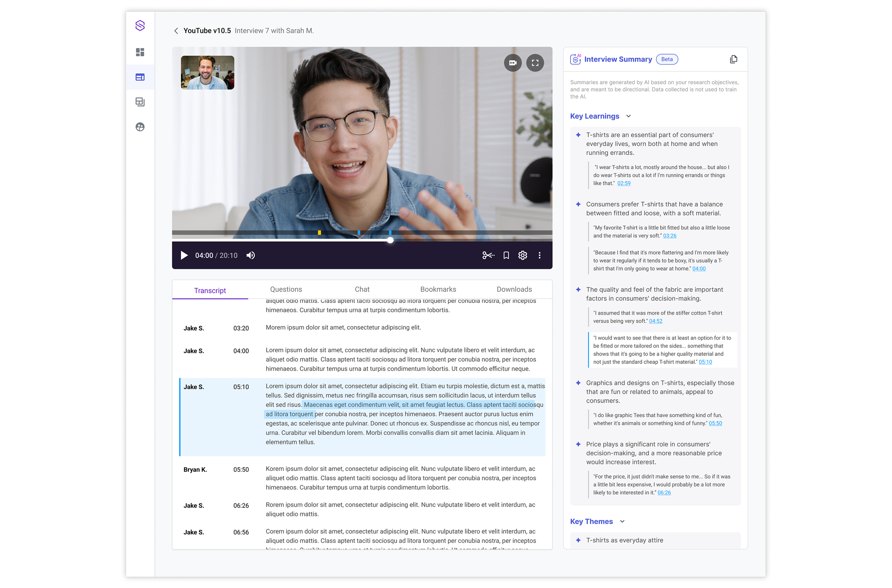Viewport: 892px width, 588px height.
Task: Create a clip with the scissors icon
Action: tap(488, 255)
